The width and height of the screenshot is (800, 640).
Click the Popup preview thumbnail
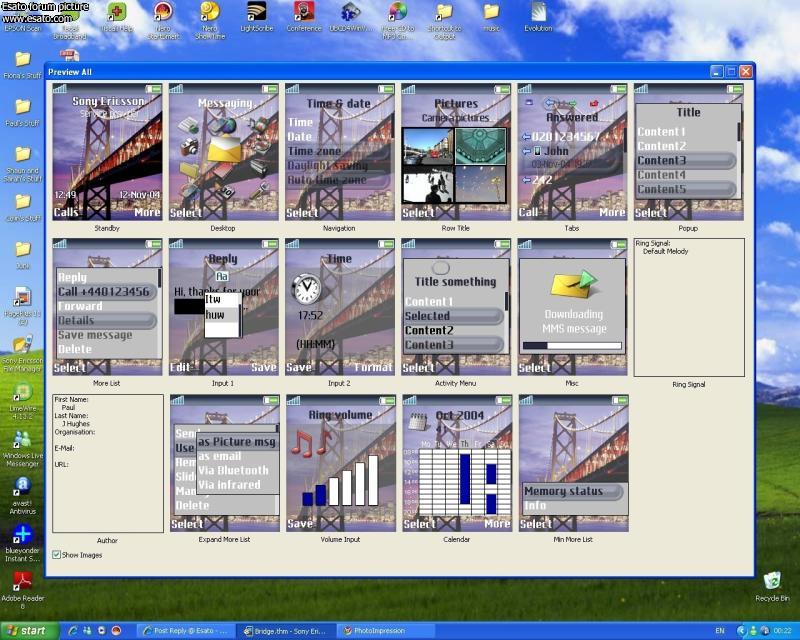coord(689,152)
